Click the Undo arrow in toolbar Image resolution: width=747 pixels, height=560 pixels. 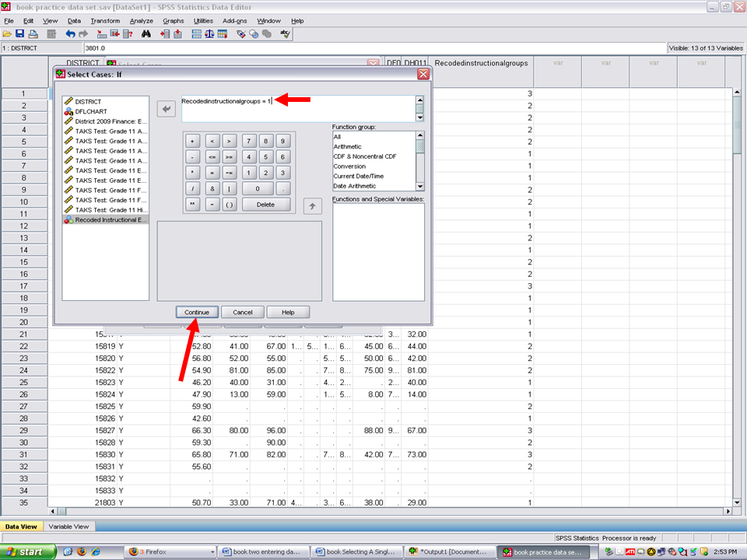point(70,34)
